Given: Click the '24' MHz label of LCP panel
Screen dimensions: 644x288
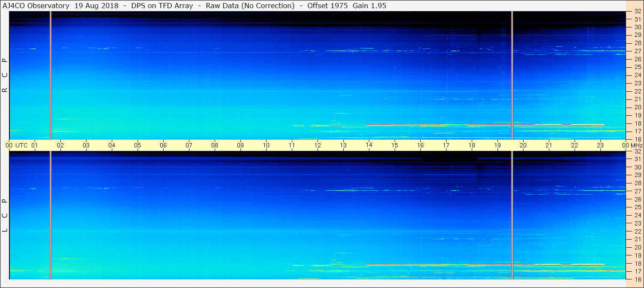Looking at the screenshot, I should (638, 215).
